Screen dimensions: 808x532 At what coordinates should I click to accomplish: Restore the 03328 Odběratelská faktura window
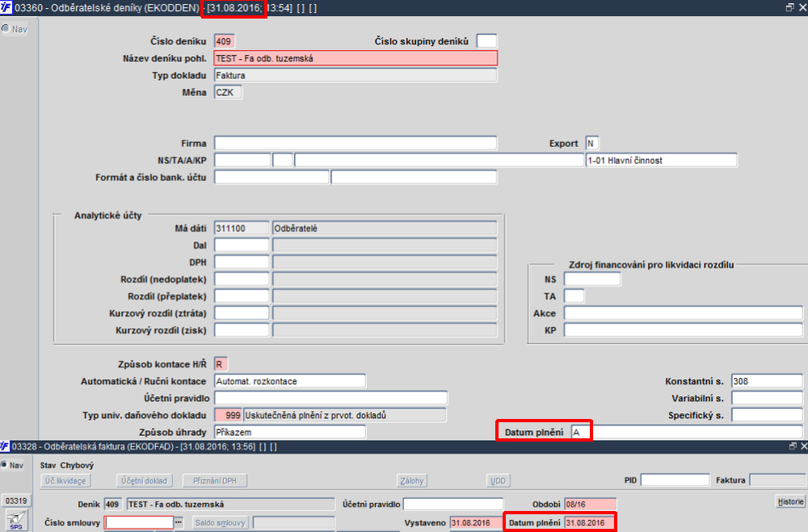[793, 446]
